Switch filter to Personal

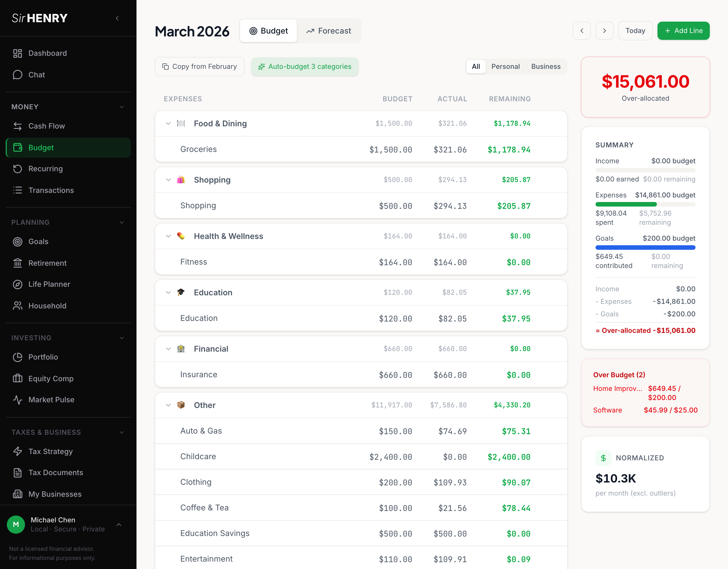505,66
